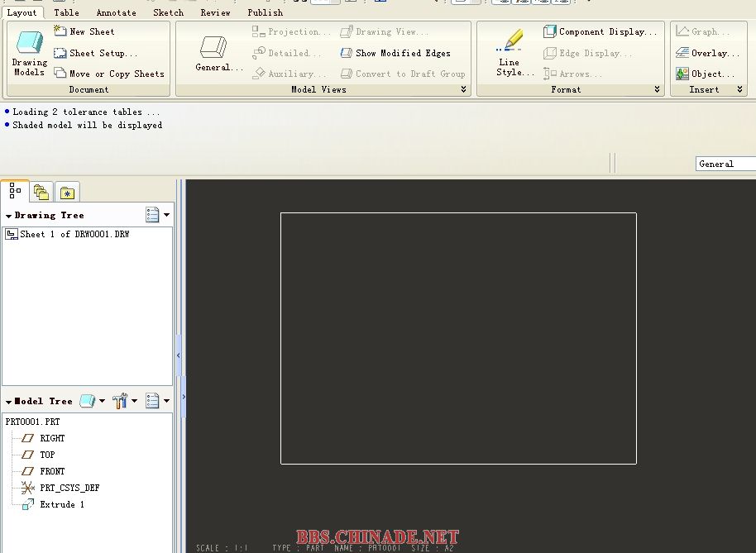The width and height of the screenshot is (756, 553).
Task: Select the TOP datum plane
Action: click(x=39, y=455)
